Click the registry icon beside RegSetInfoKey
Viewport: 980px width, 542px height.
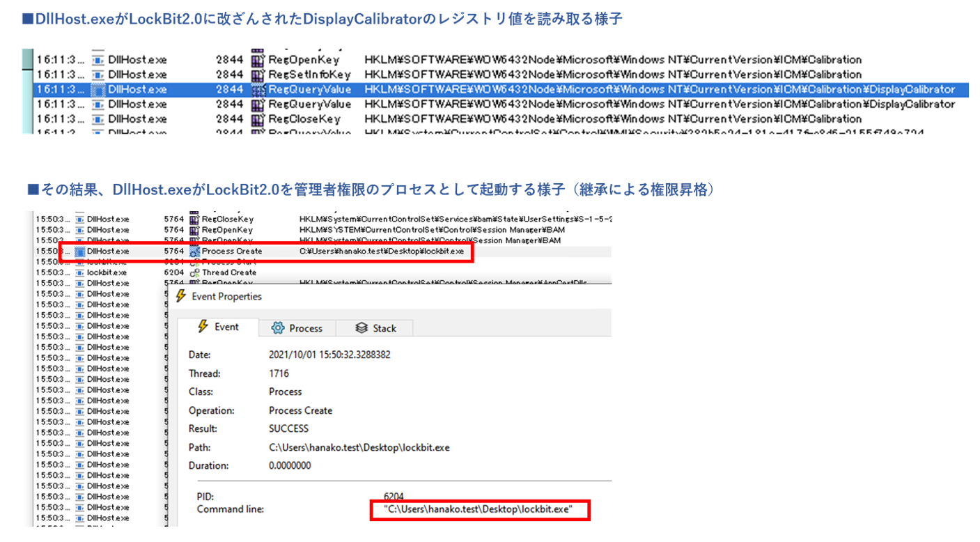[x=258, y=75]
